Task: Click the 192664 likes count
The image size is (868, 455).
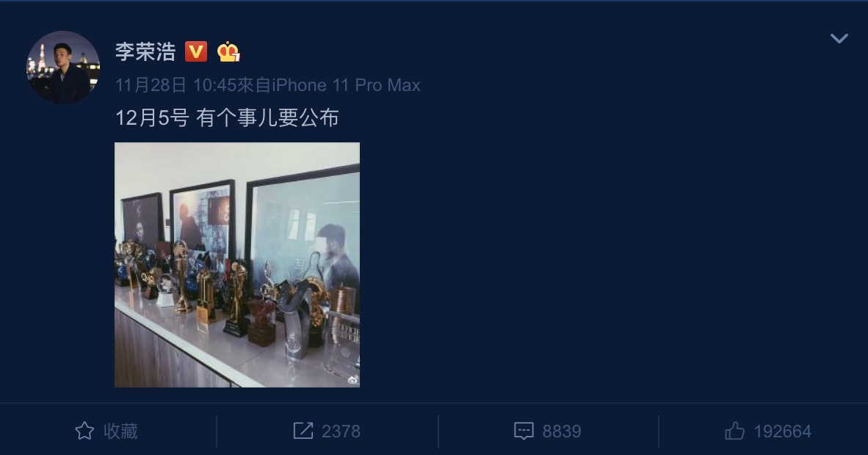Action: click(782, 432)
